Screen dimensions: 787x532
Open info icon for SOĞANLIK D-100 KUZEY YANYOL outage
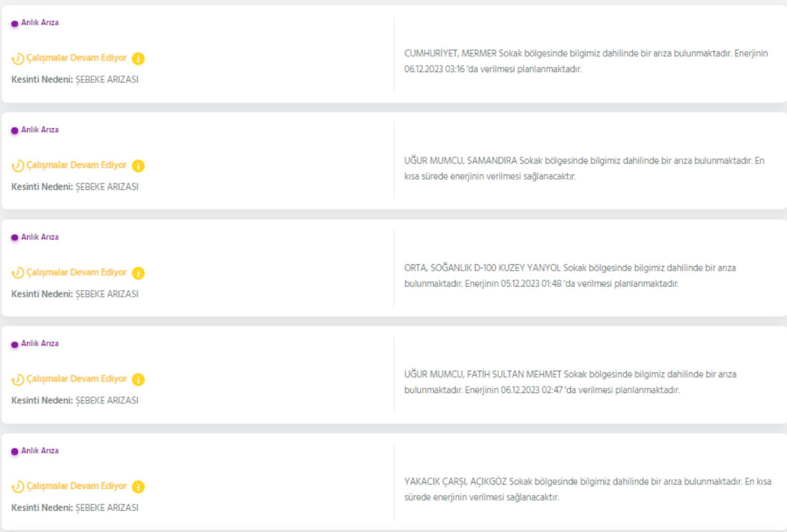click(138, 273)
